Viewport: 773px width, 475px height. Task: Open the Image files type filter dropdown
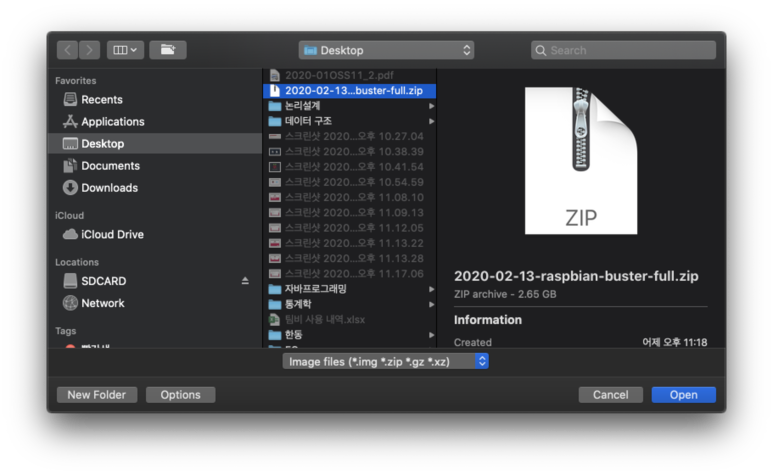tap(386, 362)
